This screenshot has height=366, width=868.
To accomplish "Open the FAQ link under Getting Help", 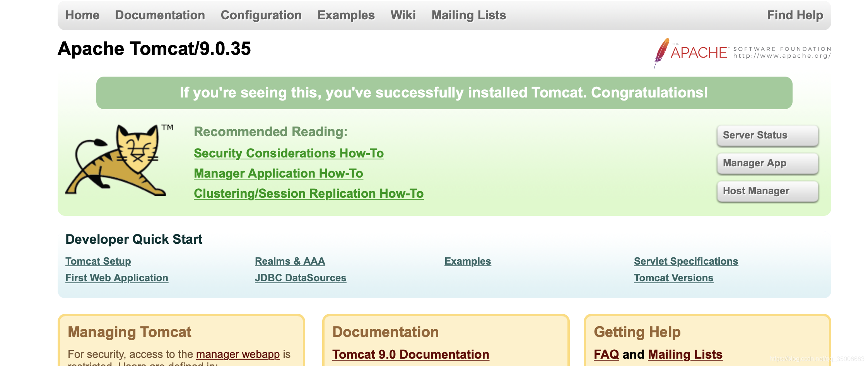I will pyautogui.click(x=607, y=354).
